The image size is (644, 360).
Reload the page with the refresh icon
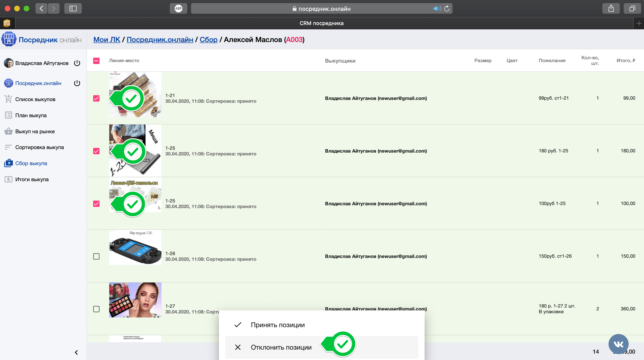click(x=447, y=9)
